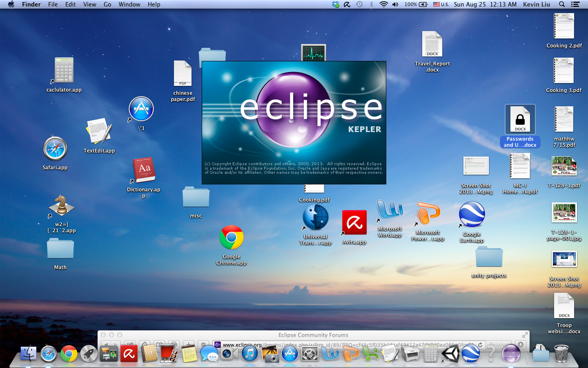Click the date and time in menu bar
This screenshot has height=368, width=588.
(x=485, y=4)
